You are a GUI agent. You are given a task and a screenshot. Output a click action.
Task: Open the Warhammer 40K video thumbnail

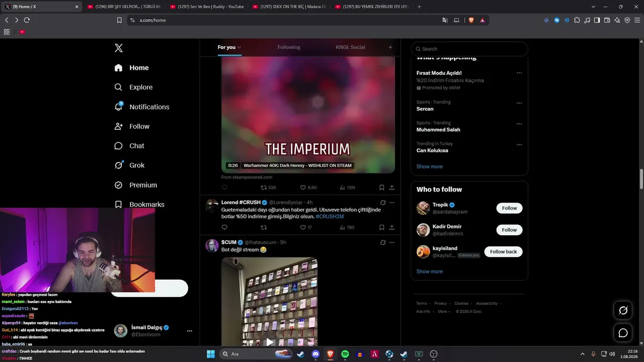point(308,115)
